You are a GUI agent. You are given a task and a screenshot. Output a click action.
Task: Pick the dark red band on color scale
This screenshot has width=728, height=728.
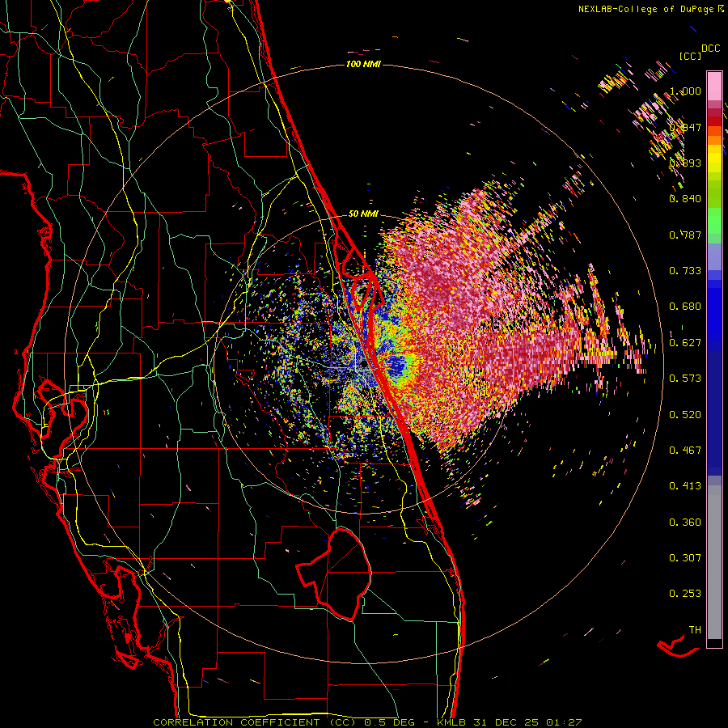click(x=714, y=121)
